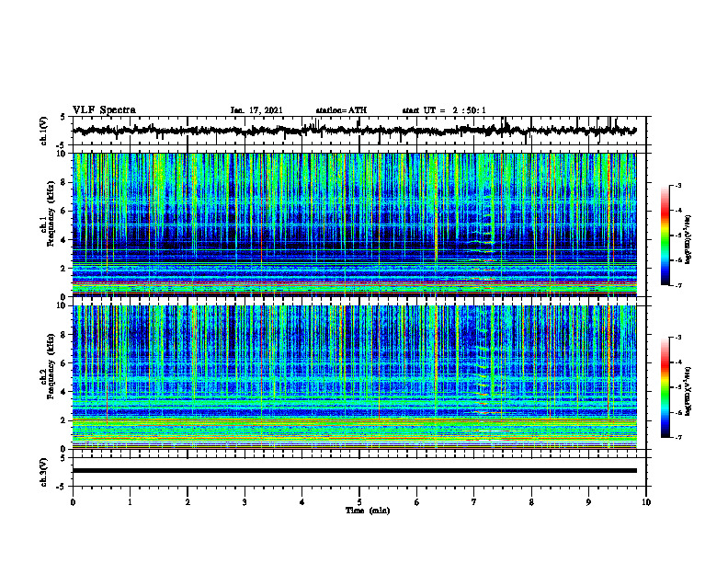
Task: Click the "Time (min)" axis title
Action: (368, 511)
